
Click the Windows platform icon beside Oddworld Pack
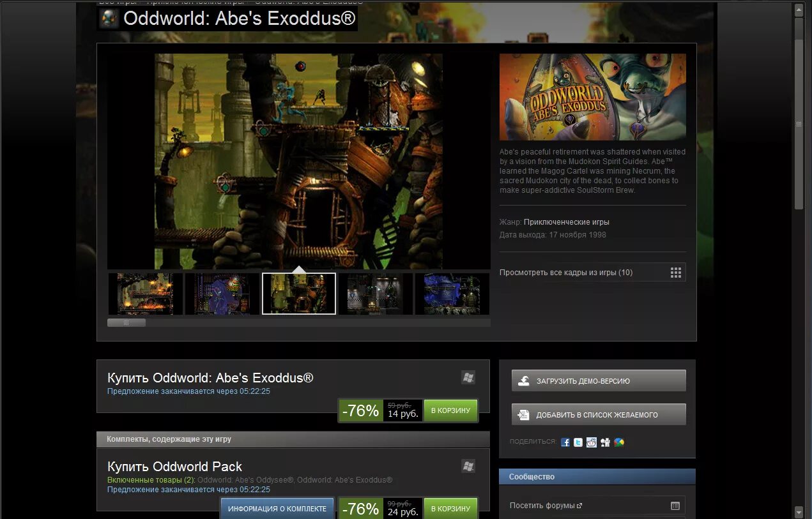click(x=468, y=466)
